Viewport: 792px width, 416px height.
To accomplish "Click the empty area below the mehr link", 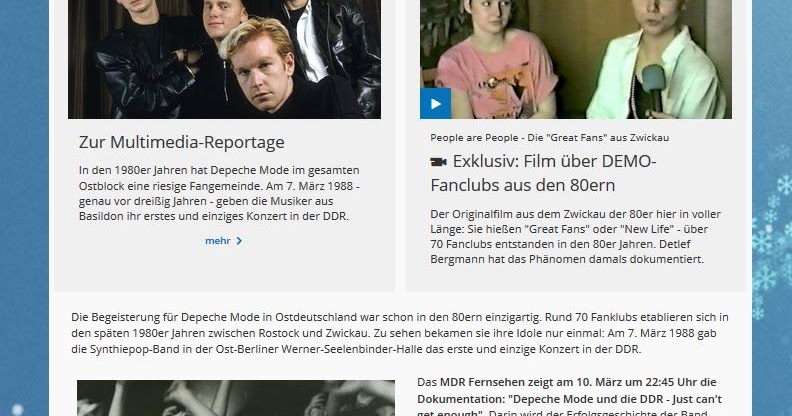I will coord(224,270).
